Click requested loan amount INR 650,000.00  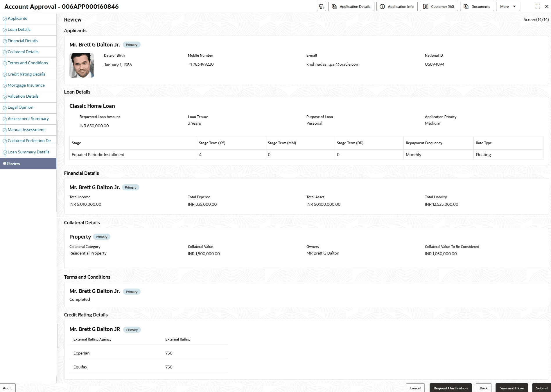(94, 126)
